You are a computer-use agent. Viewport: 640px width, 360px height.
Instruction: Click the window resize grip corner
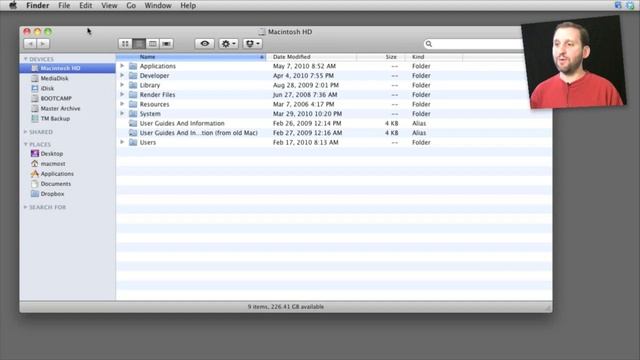click(x=548, y=308)
